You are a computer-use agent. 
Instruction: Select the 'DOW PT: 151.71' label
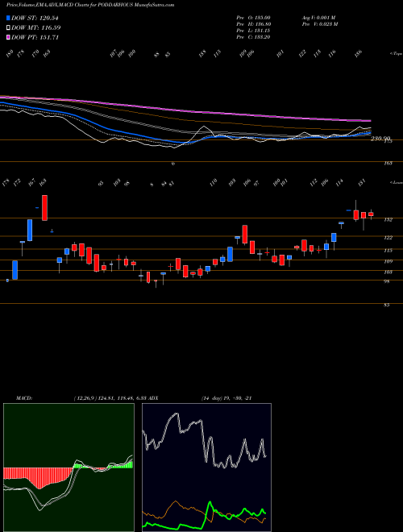point(35,37)
